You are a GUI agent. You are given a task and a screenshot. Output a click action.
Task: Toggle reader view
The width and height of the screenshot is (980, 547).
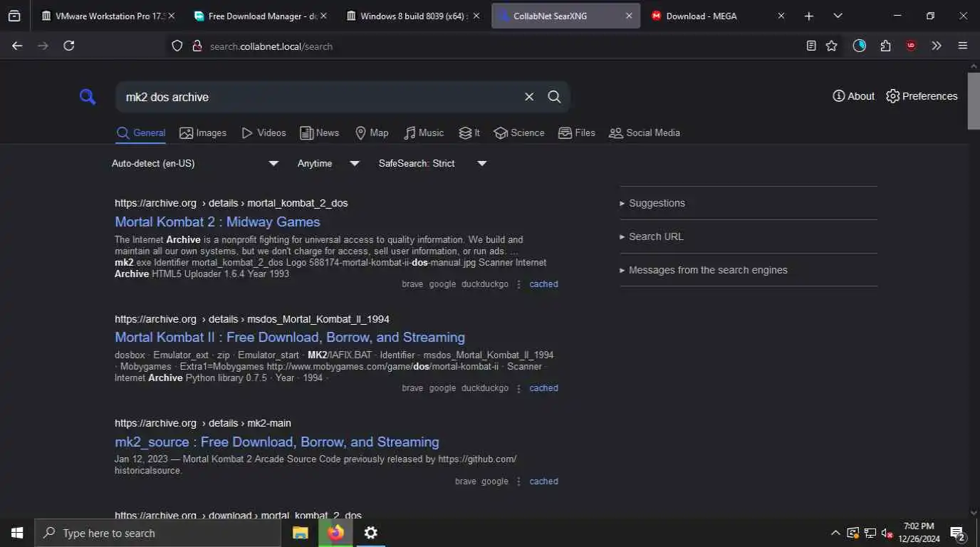(x=811, y=46)
